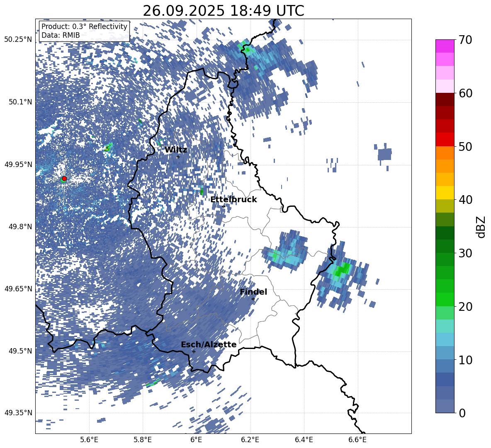Click the green rain cell east of Luxembourg border

click(341, 270)
